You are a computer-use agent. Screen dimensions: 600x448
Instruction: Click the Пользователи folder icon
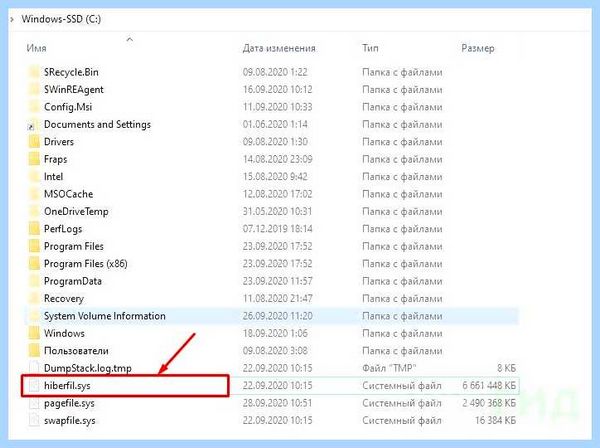click(x=34, y=351)
